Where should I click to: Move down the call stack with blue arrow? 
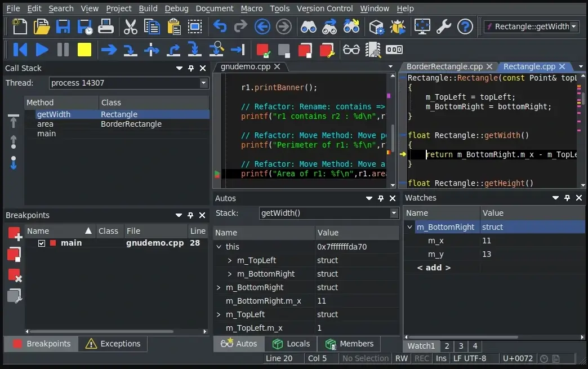click(14, 163)
